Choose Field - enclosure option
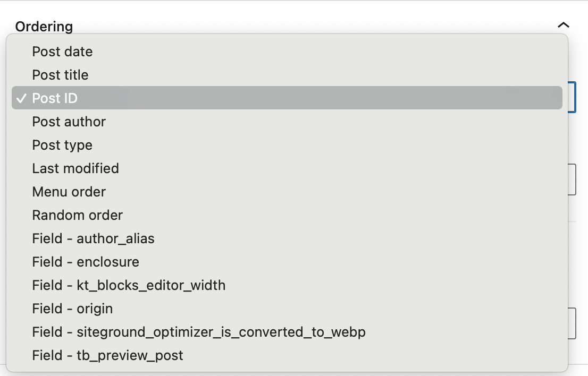The width and height of the screenshot is (588, 376). pyautogui.click(x=287, y=262)
